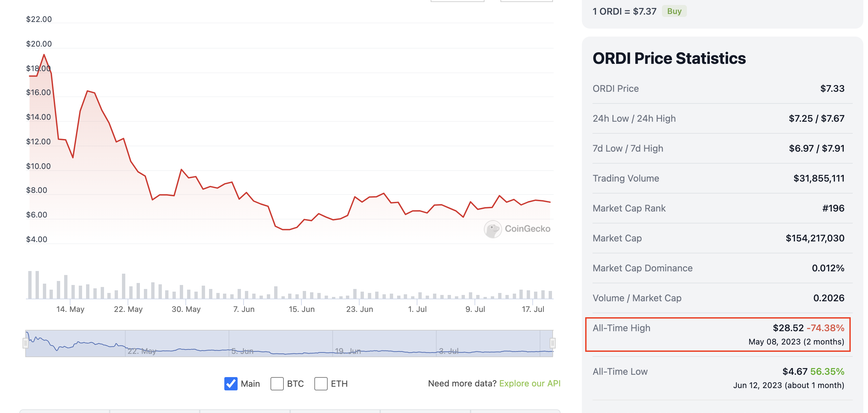Enable the BTC checkbox
Screen dimensions: 868x413
click(277, 384)
